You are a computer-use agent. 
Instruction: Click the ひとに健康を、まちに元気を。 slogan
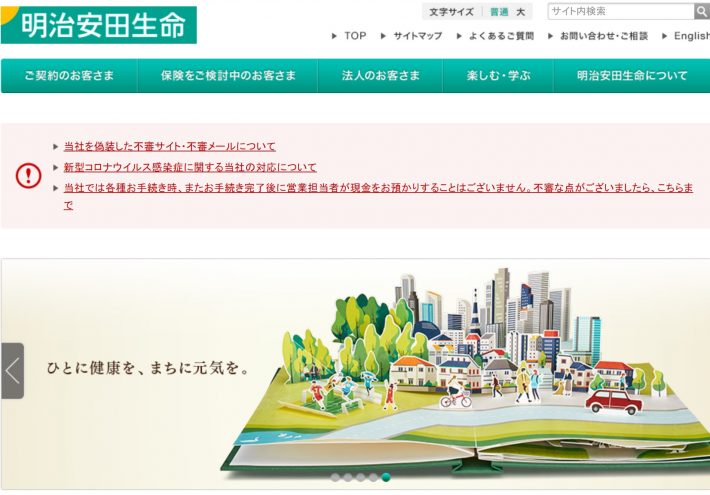148,368
